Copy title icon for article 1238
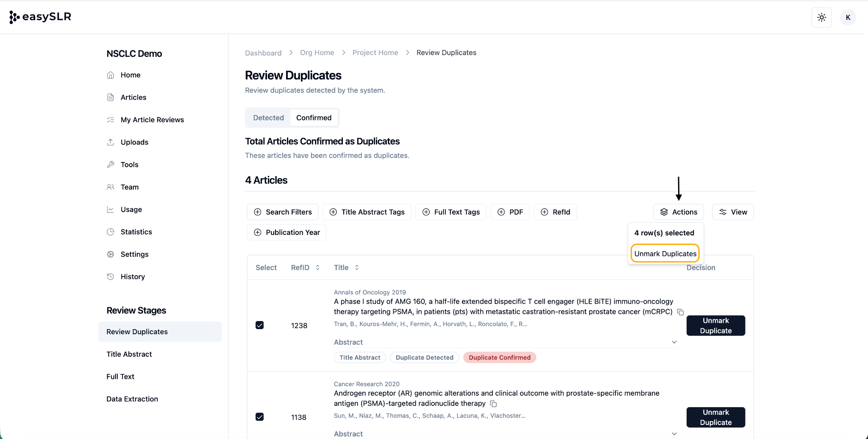 [x=680, y=312]
